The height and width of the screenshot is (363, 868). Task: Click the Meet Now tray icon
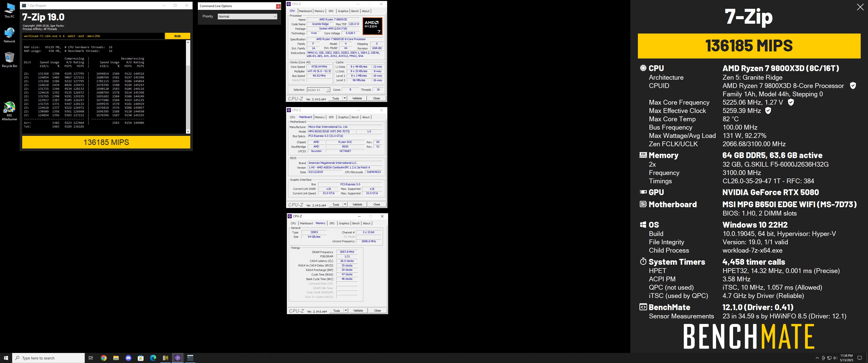[x=823, y=358]
